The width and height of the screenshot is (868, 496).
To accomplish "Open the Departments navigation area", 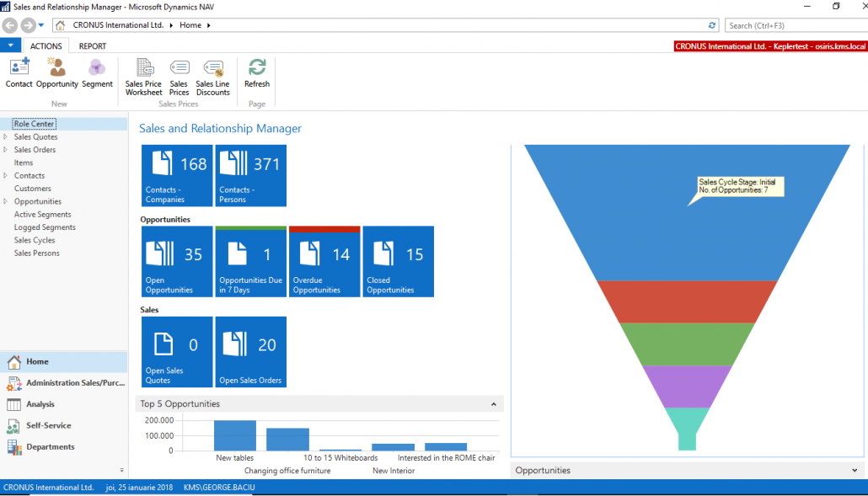I will click(64, 447).
